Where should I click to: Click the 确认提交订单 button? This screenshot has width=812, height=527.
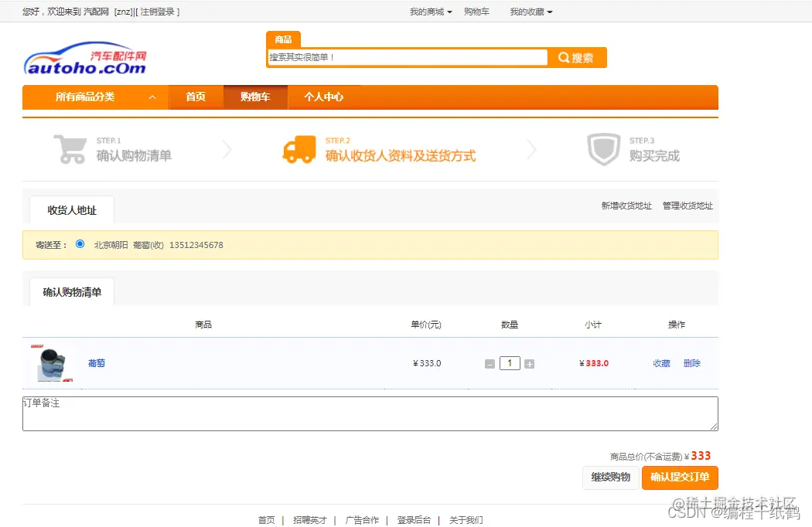(680, 477)
